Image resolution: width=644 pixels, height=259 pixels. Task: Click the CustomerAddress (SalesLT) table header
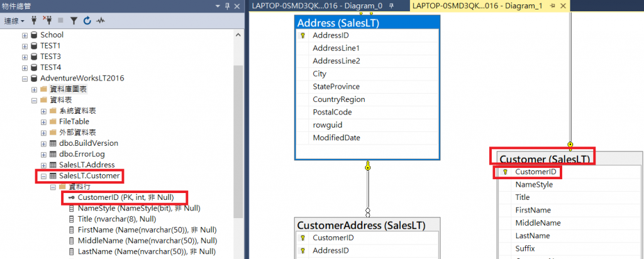point(367,225)
